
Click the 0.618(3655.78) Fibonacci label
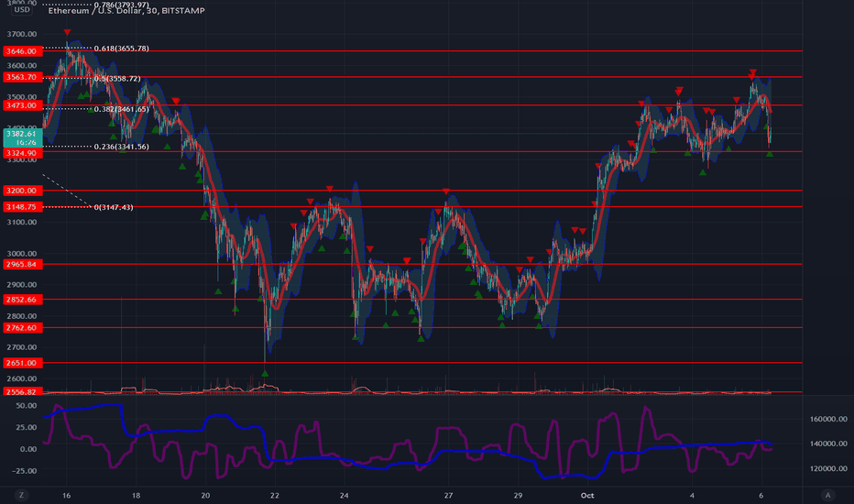tap(122, 49)
